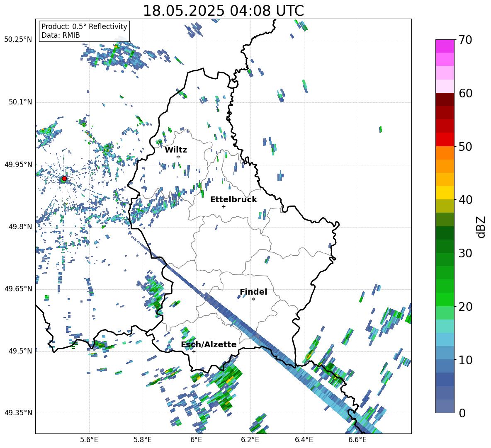
Task: Click the title '18.05.2025 04:08 UTC'
Action: [223, 11]
